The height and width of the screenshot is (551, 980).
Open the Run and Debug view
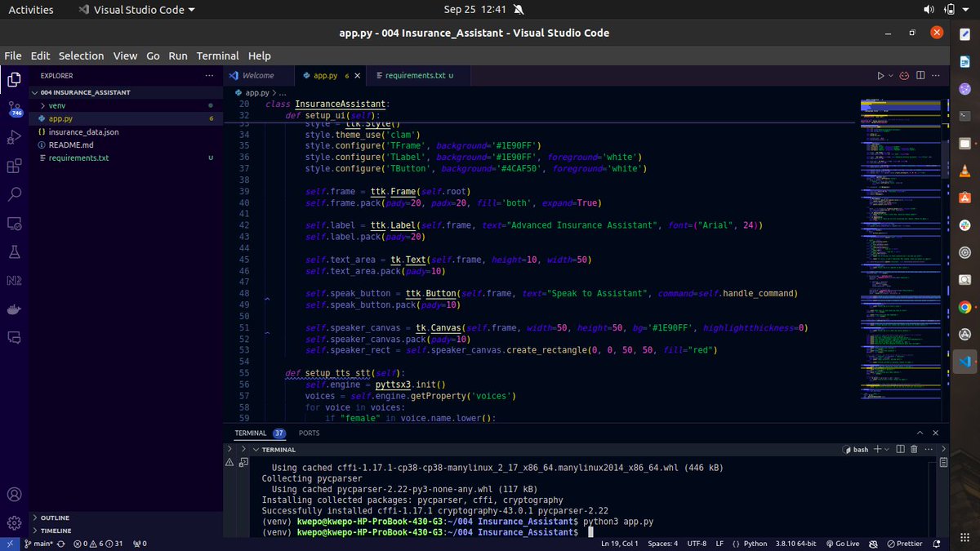click(x=14, y=138)
